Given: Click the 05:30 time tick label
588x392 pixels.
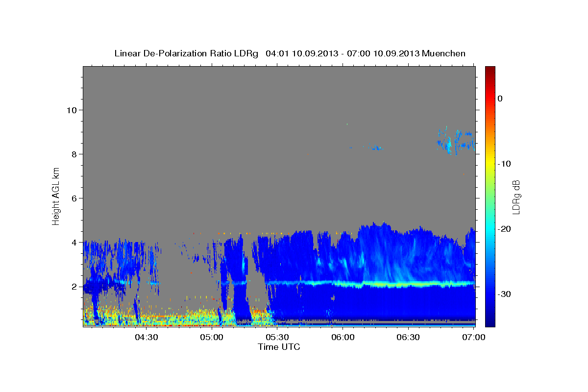Looking at the screenshot, I should [277, 338].
